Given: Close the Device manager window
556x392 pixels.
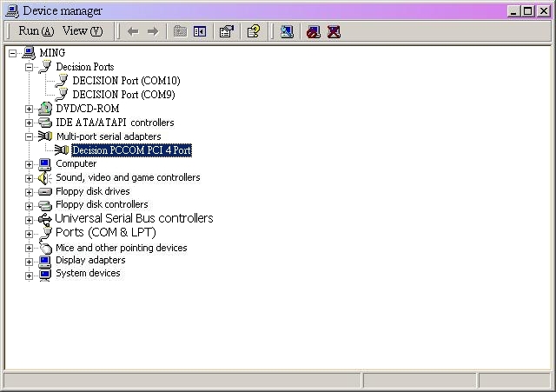Looking at the screenshot, I should point(544,11).
